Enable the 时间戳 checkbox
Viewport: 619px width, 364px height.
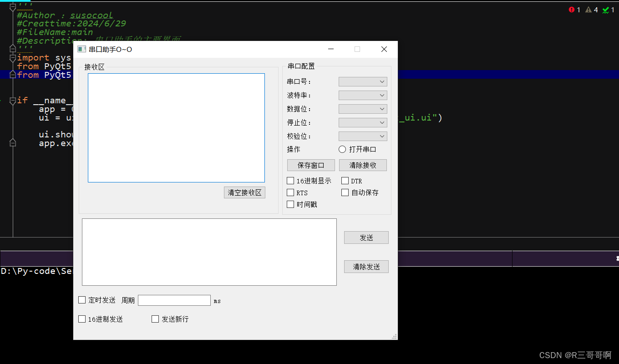[290, 204]
